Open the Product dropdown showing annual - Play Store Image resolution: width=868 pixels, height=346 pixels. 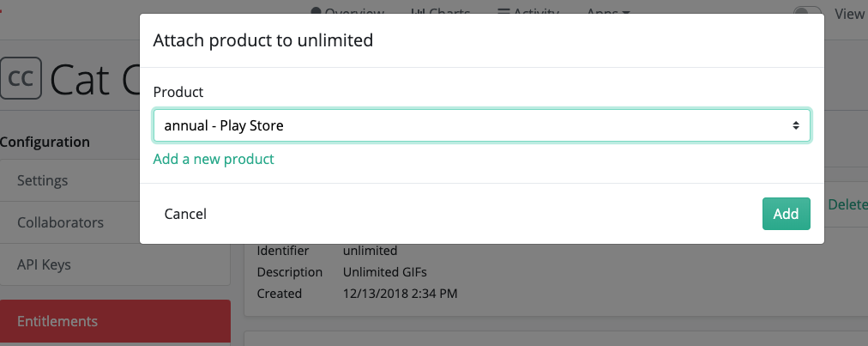(482, 126)
